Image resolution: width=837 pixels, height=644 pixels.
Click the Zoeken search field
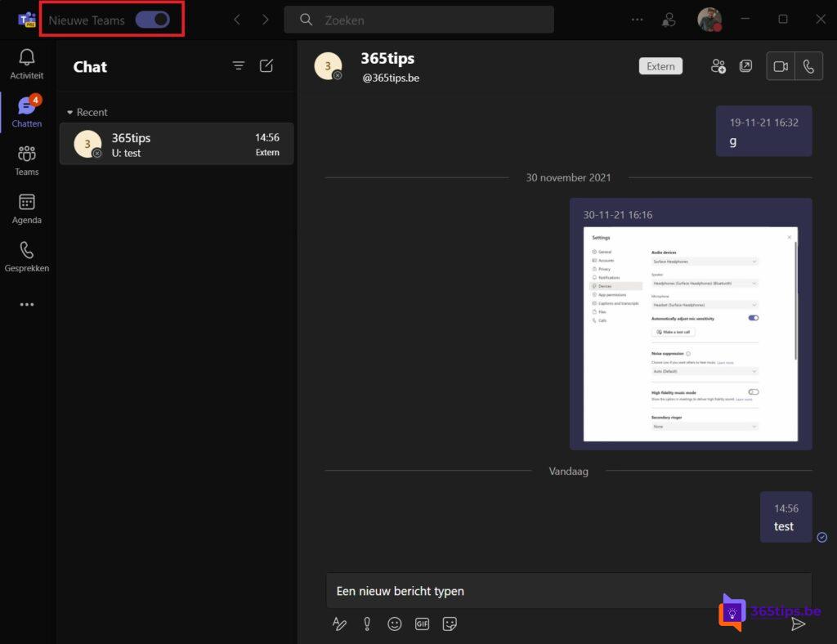[x=419, y=20]
